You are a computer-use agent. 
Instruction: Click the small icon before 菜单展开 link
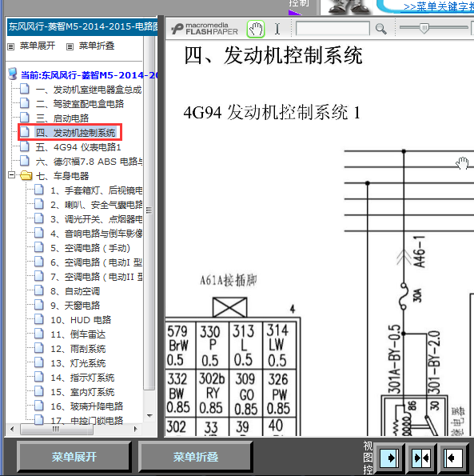[11, 46]
